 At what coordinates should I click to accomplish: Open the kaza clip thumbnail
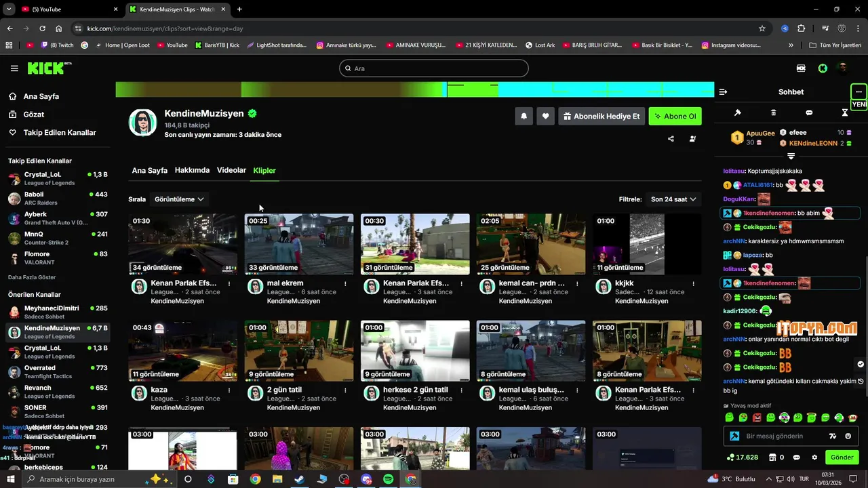(x=182, y=350)
